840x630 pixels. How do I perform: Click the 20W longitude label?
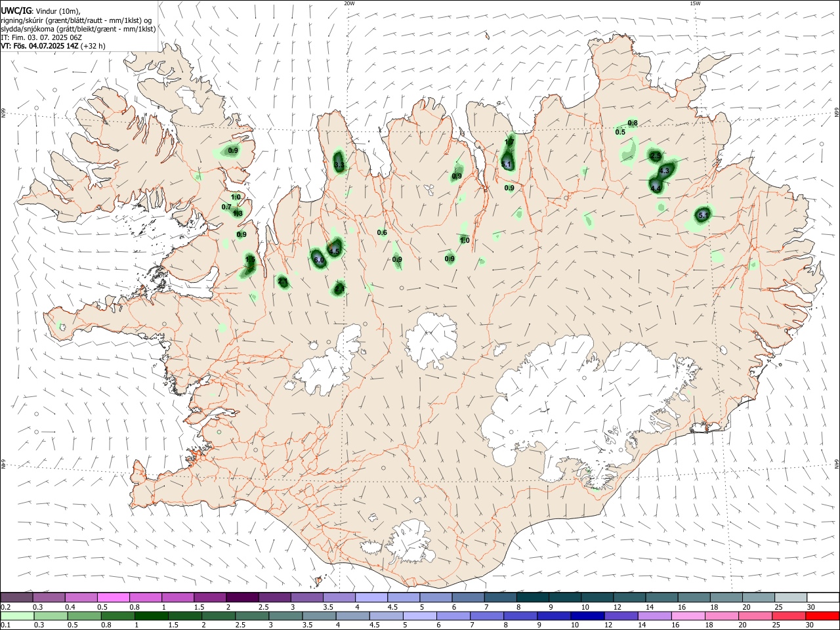pyautogui.click(x=349, y=3)
